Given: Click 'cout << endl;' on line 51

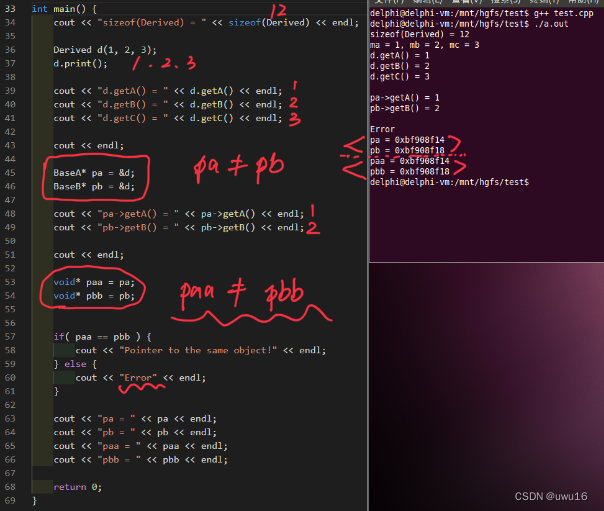Looking at the screenshot, I should point(89,255).
